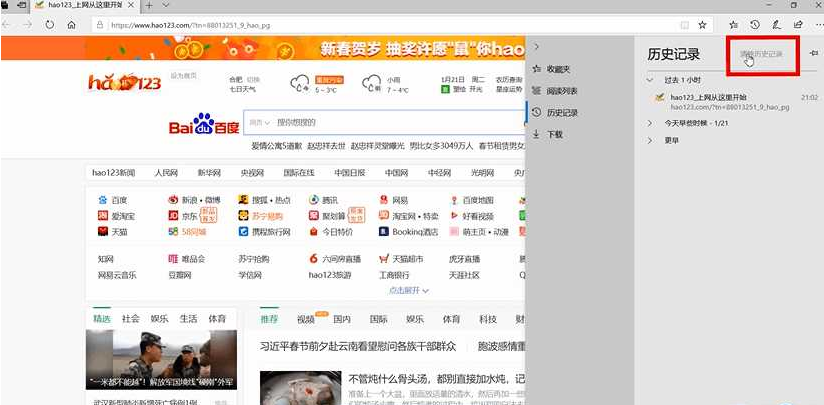Switch to the 视频 news tab

point(306,319)
